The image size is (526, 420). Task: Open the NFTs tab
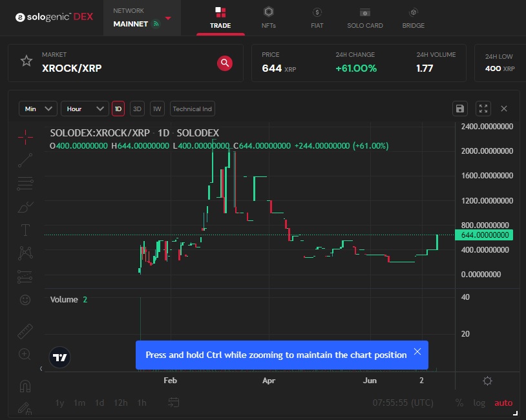click(268, 18)
